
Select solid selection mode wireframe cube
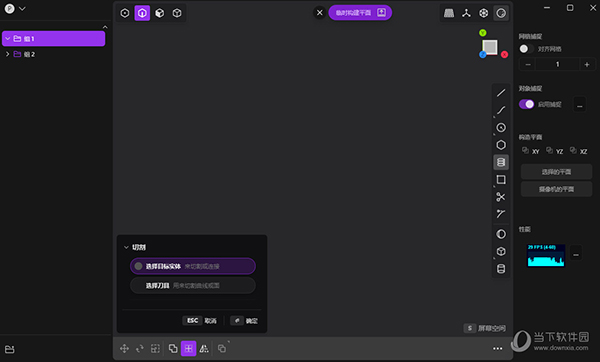[177, 13]
